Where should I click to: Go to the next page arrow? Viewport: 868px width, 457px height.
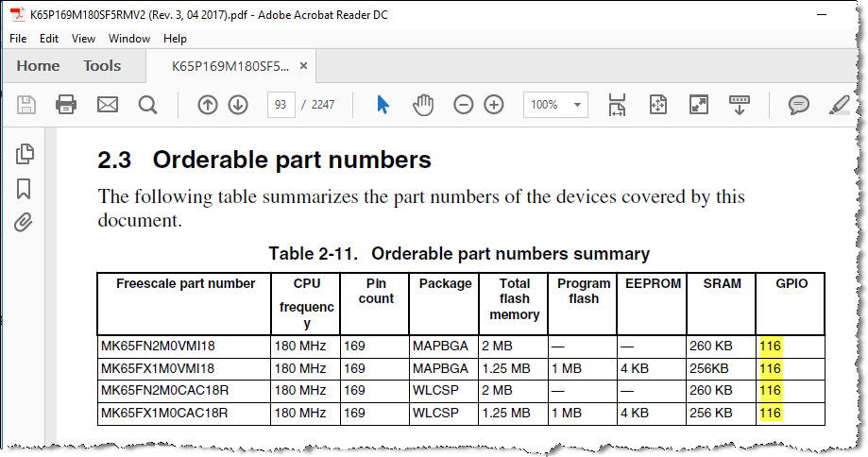click(x=238, y=105)
